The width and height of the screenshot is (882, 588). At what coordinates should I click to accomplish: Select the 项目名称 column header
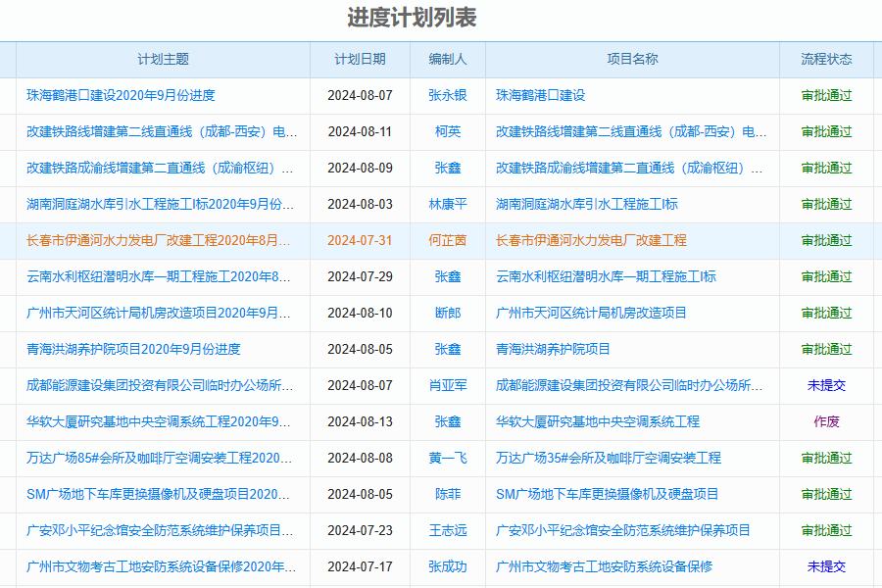point(632,59)
